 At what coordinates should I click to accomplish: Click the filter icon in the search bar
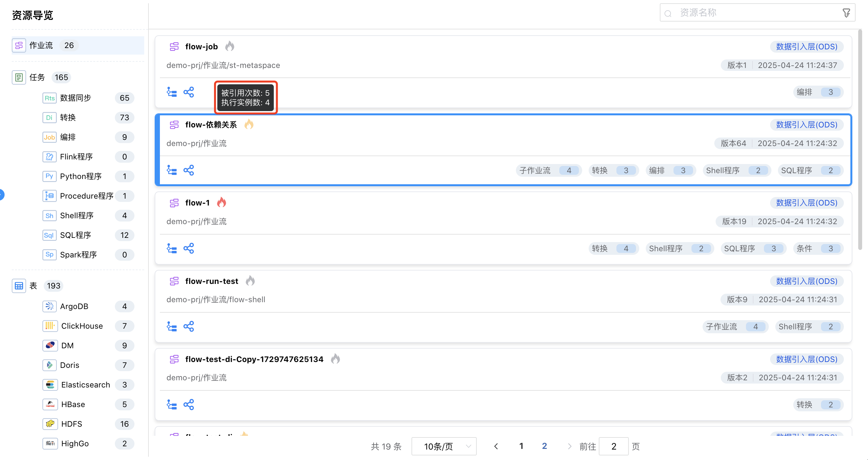847,12
